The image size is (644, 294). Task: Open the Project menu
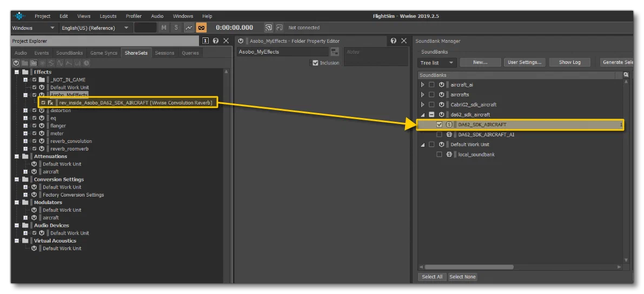tap(42, 16)
